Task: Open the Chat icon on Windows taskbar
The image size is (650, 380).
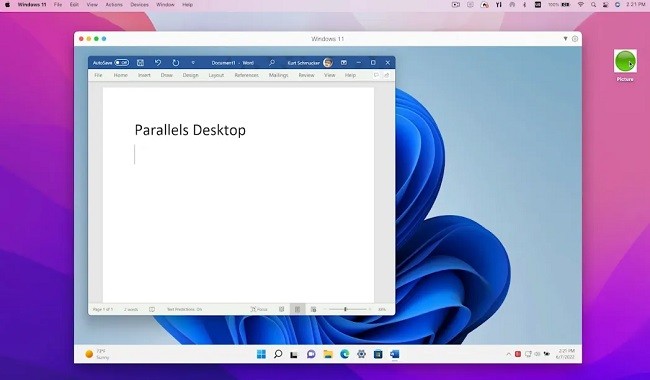Action: pyautogui.click(x=311, y=354)
